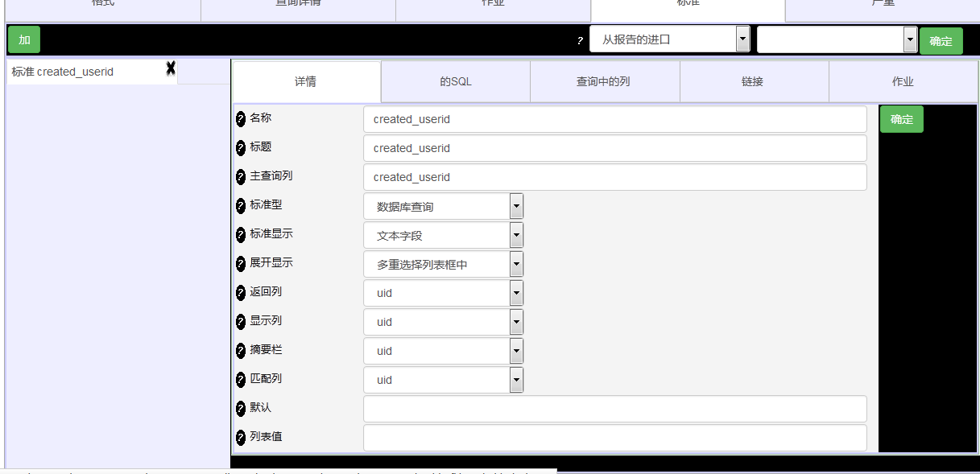Click help icon beside 标准型
The width and height of the screenshot is (980, 474).
[x=240, y=206]
